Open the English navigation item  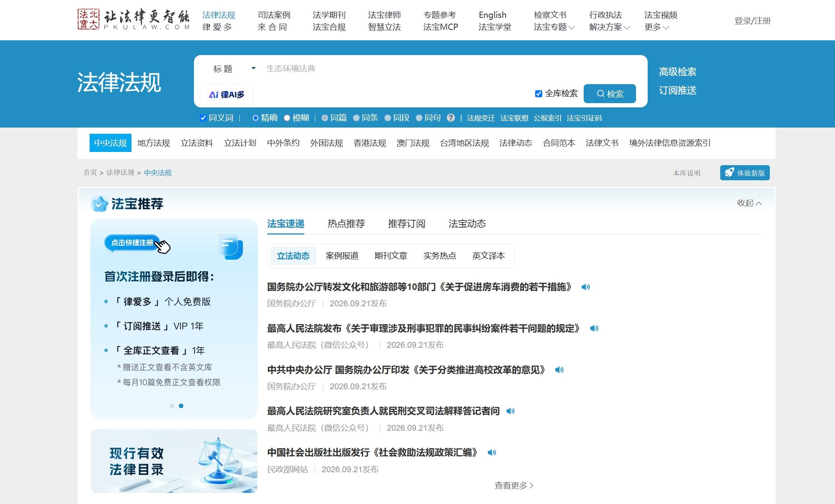pyautogui.click(x=493, y=15)
